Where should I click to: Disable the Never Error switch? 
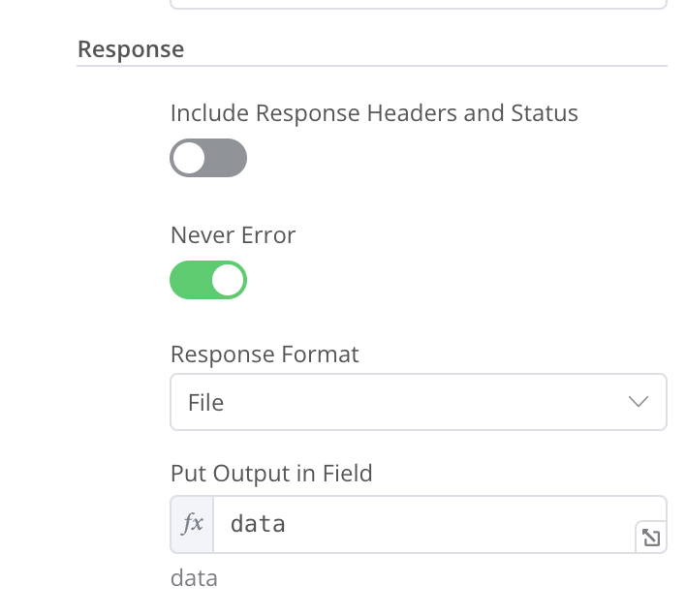point(208,280)
